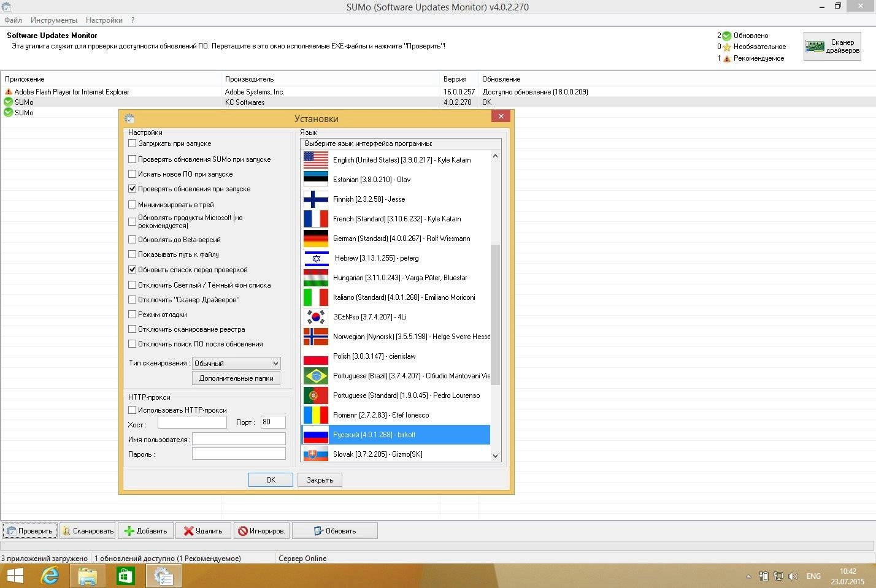Click the bottom 'Обновить' button
876x588 pixels.
click(335, 531)
